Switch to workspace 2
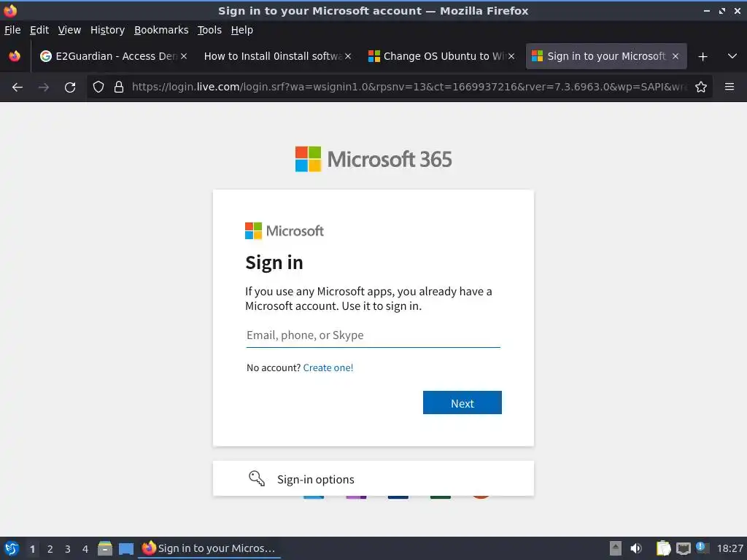 (x=50, y=549)
